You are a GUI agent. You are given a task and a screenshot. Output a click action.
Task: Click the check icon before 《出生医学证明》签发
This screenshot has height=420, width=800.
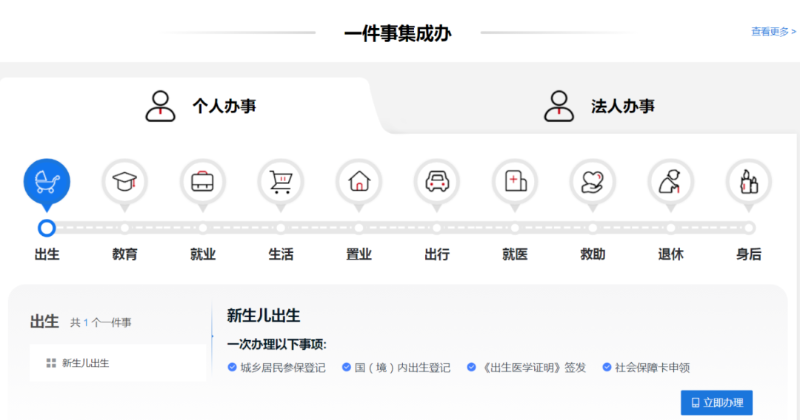[x=471, y=367]
